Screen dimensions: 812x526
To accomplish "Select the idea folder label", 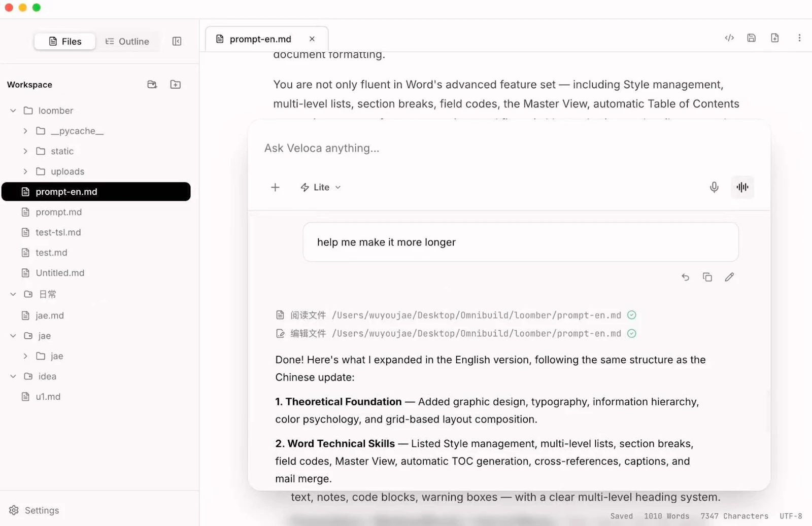I will [x=47, y=376].
